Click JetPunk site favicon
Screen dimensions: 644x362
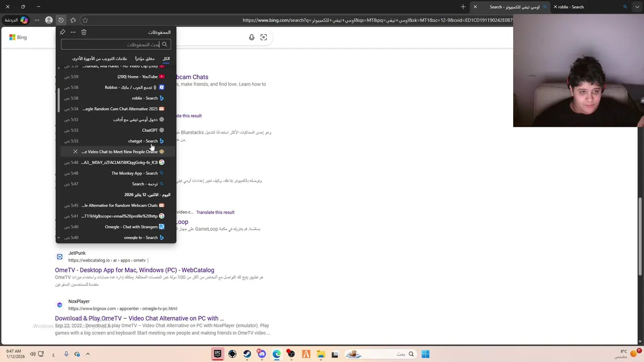[x=59, y=256]
